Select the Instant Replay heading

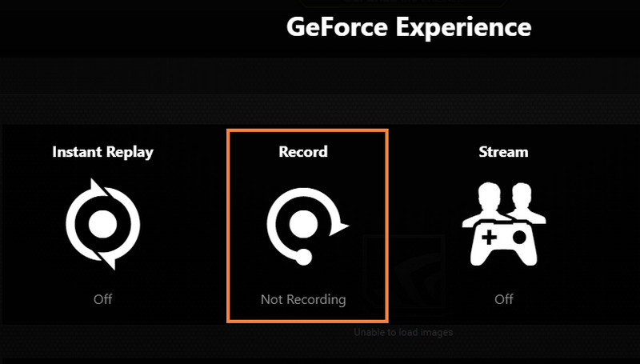click(x=102, y=151)
